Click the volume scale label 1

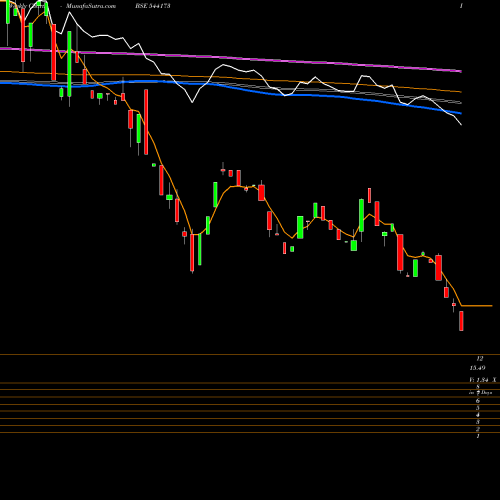[x=478, y=436]
